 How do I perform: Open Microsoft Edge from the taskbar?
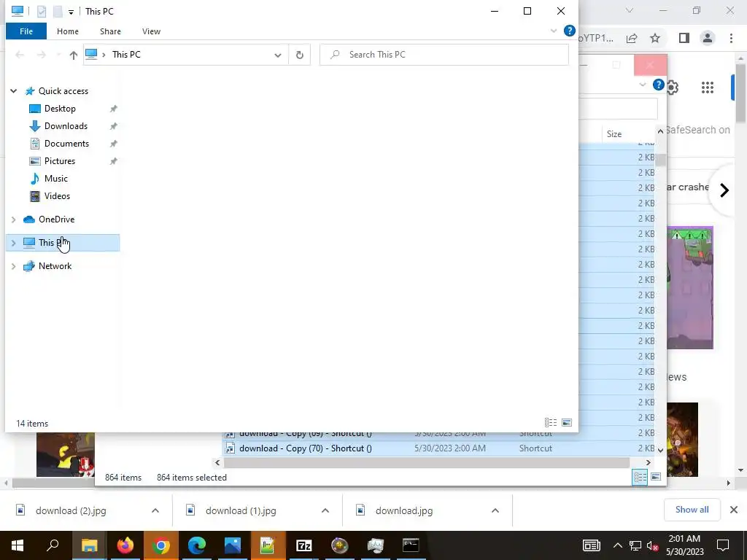point(197,545)
